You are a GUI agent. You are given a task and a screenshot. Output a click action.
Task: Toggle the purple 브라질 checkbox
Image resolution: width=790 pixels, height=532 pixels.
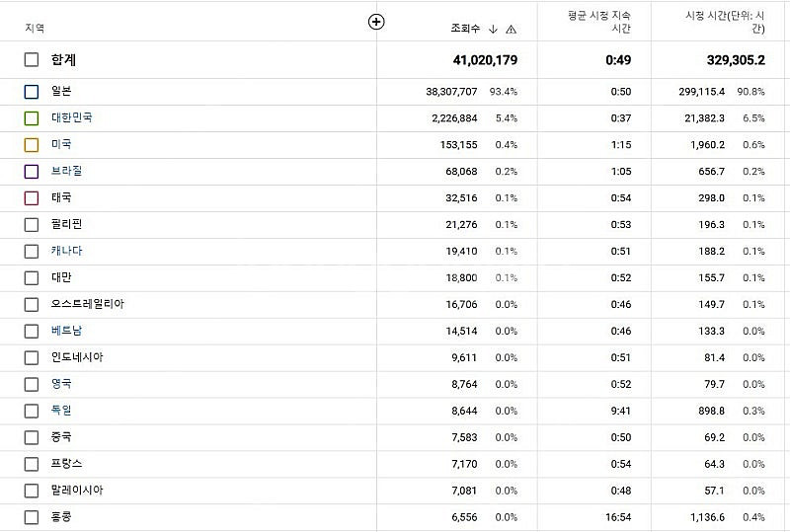tap(32, 172)
